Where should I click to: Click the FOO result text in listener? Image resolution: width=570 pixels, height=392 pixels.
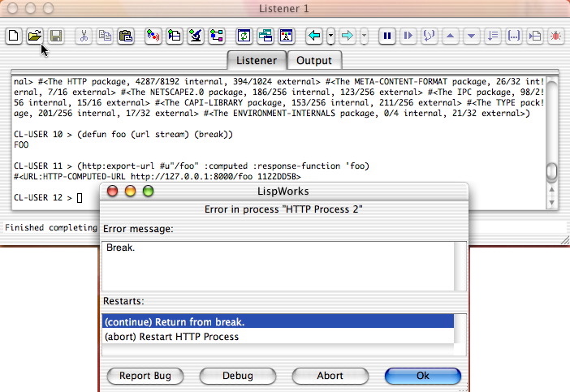pyautogui.click(x=21, y=145)
